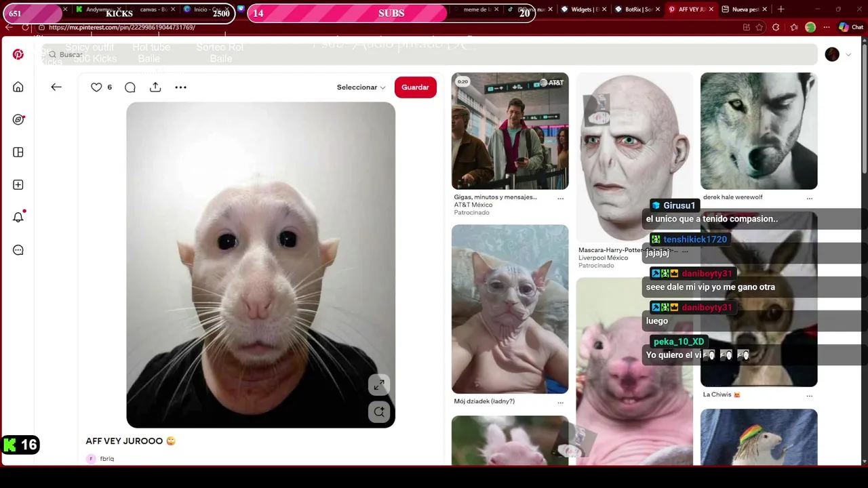Open the pin comments bubble icon
The image size is (868, 488).
point(130,87)
